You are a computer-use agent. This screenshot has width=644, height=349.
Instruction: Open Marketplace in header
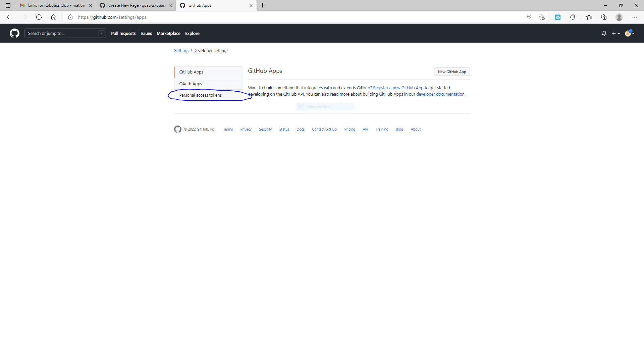(168, 33)
